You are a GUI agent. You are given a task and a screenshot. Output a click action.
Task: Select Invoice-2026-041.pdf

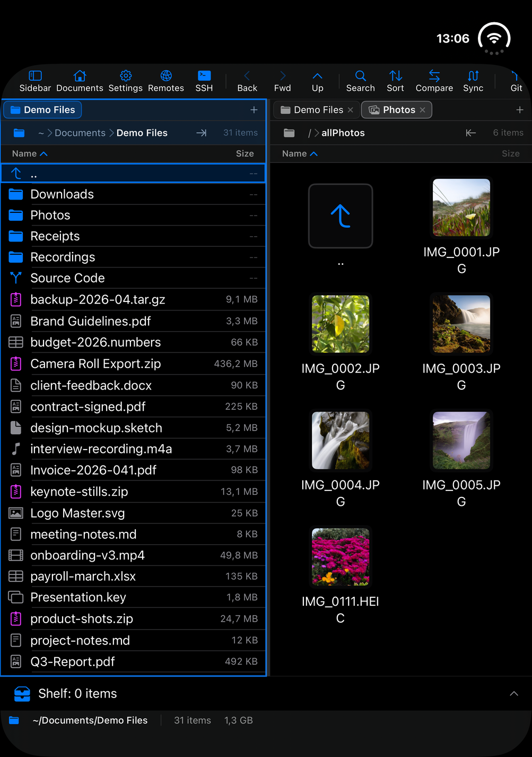pyautogui.click(x=133, y=470)
